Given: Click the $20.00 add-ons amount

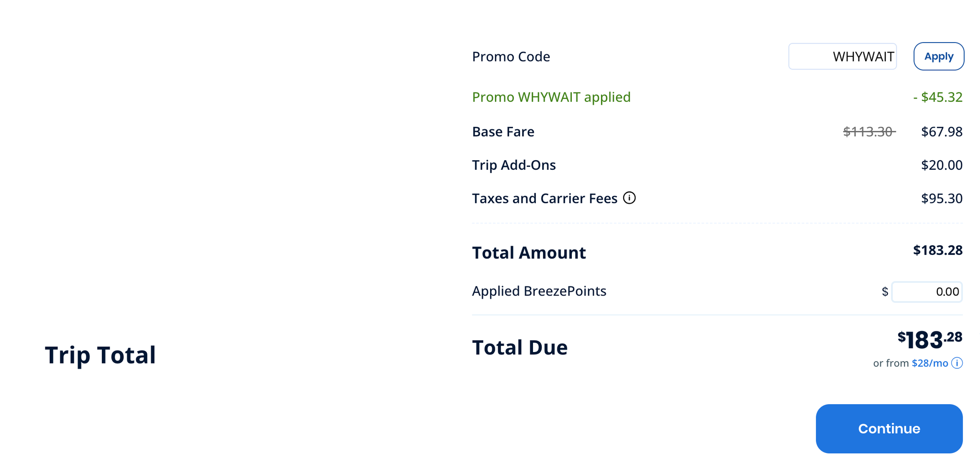Looking at the screenshot, I should pos(941,165).
